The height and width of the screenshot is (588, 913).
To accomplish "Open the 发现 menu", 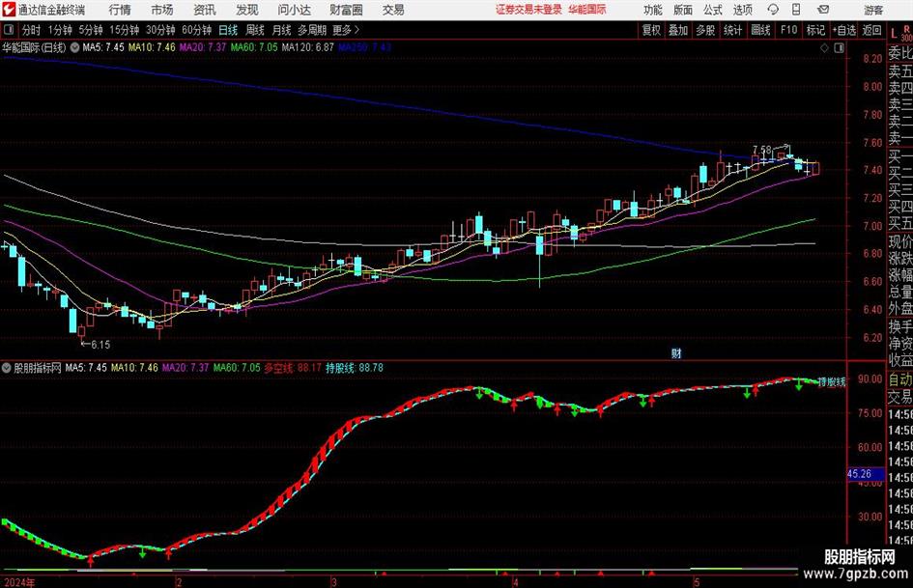I will [x=247, y=10].
